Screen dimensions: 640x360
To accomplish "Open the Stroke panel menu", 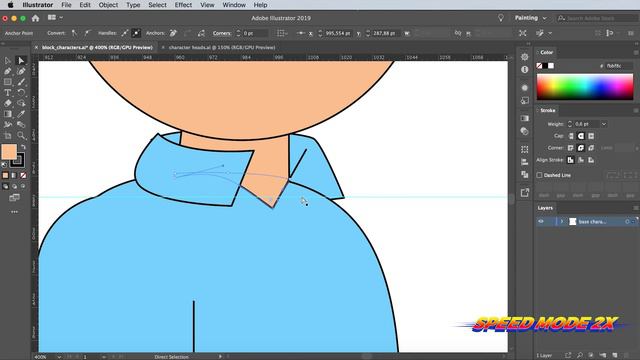I will (x=636, y=111).
